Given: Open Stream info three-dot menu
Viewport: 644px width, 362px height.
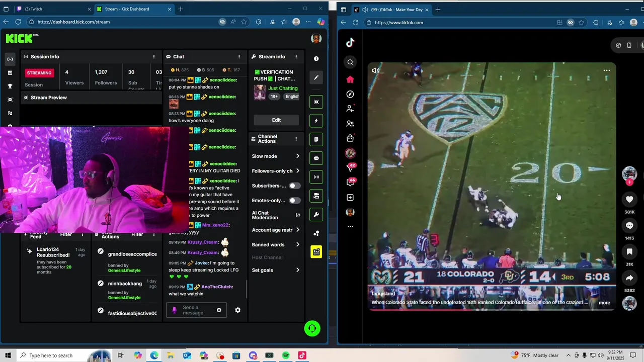Looking at the screenshot, I should click(296, 57).
